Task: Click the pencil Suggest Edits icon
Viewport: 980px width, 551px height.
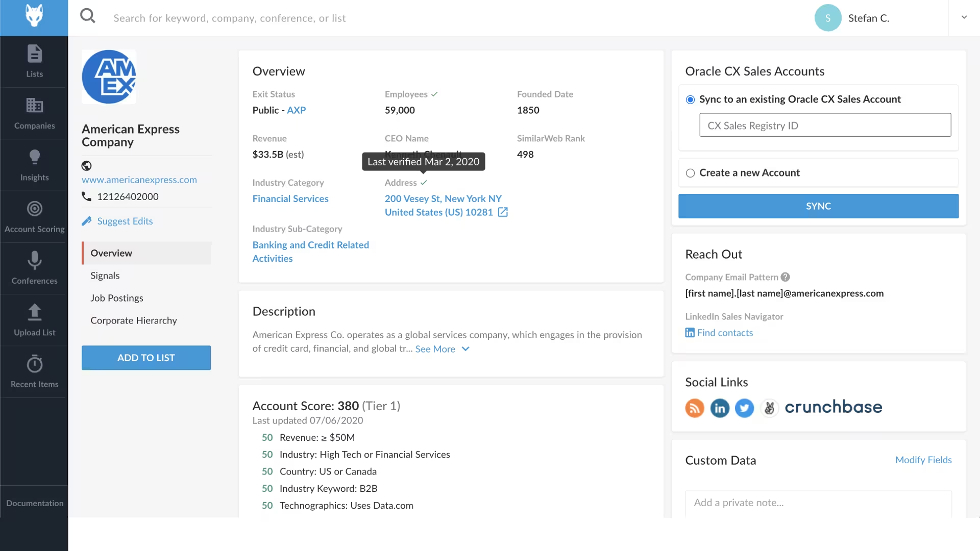Action: point(87,221)
